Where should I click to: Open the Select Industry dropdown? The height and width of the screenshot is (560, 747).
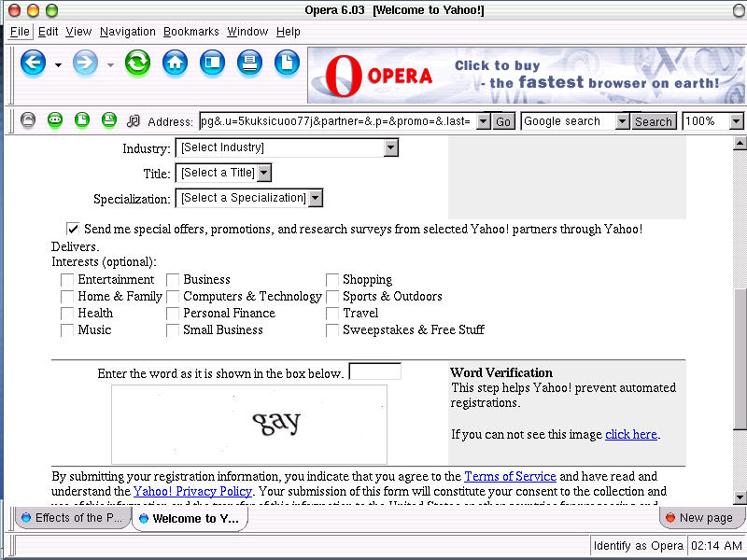click(x=287, y=147)
